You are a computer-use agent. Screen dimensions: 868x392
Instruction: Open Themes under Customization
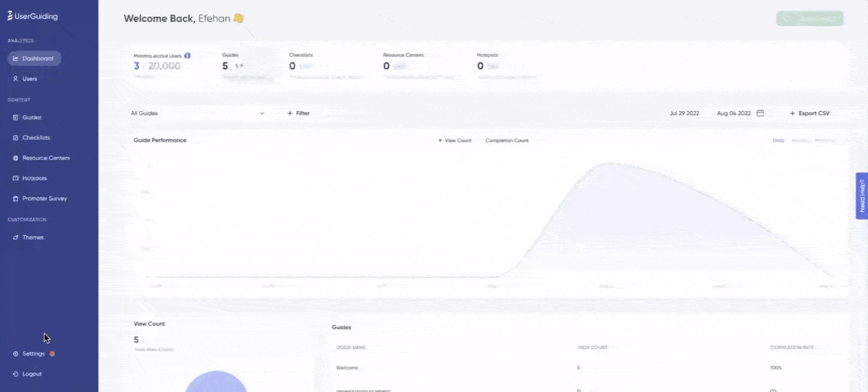click(x=33, y=237)
